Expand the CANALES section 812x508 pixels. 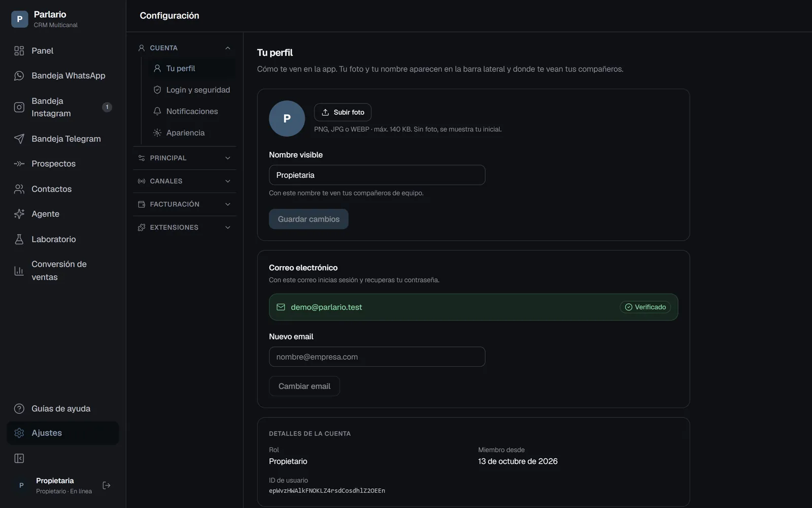click(x=184, y=181)
